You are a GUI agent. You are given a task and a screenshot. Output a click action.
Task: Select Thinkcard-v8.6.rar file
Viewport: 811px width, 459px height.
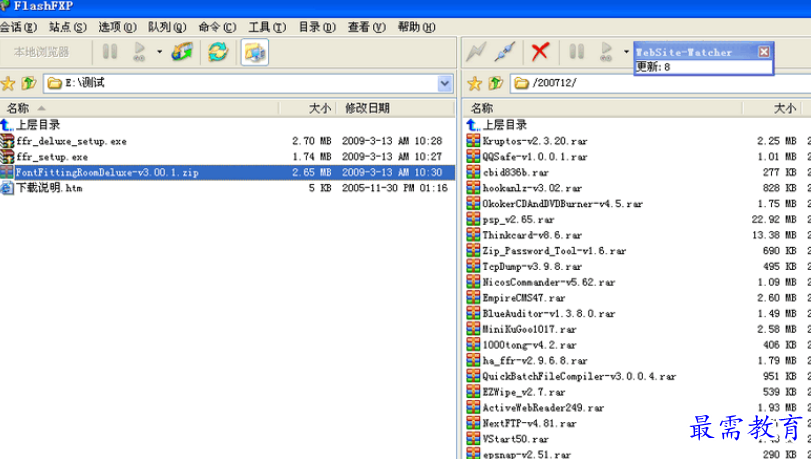[x=532, y=235]
